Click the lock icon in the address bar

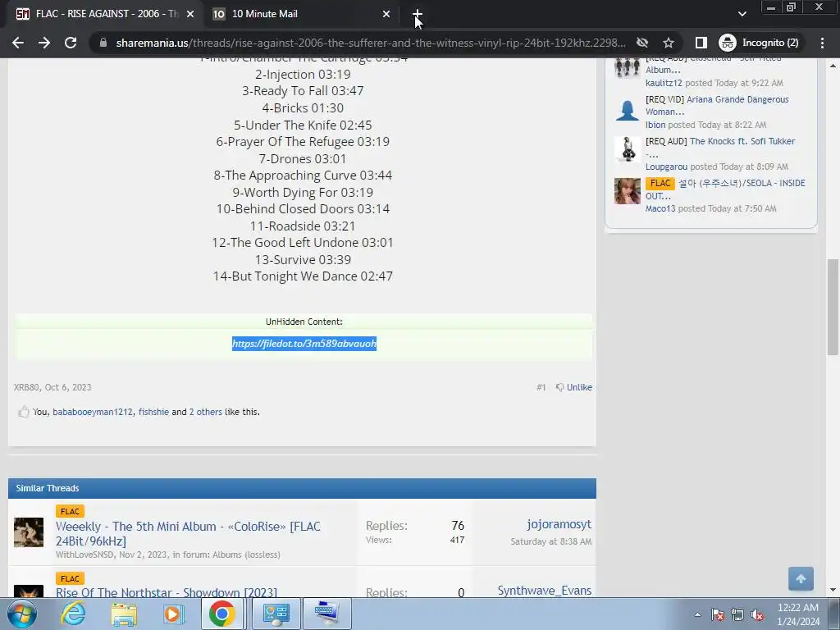[103, 43]
